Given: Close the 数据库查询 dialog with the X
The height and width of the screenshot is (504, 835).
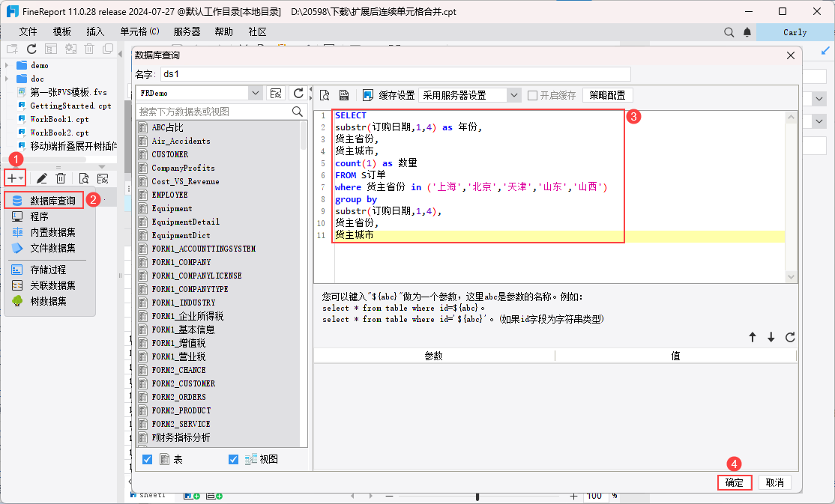Looking at the screenshot, I should click(791, 55).
